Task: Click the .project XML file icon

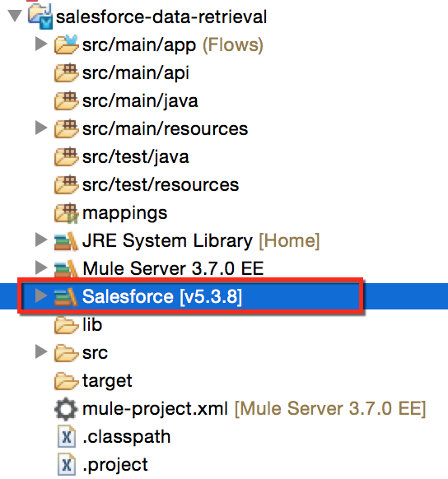Action: click(67, 465)
